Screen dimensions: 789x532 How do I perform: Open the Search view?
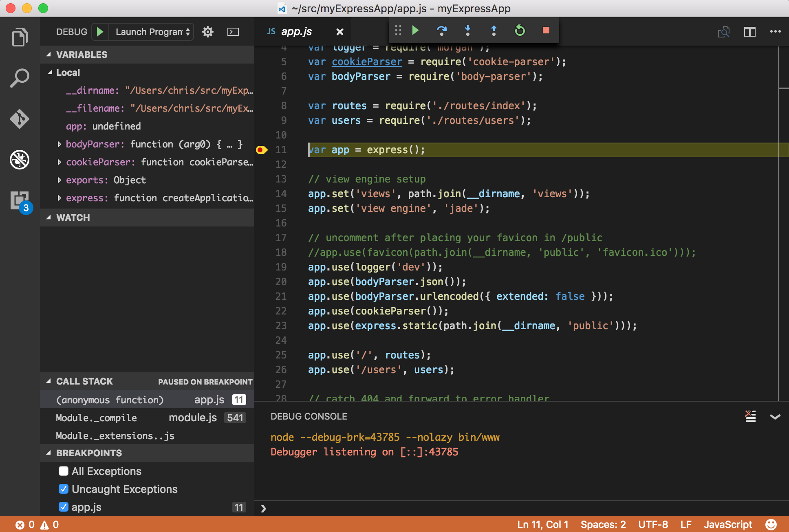click(20, 78)
